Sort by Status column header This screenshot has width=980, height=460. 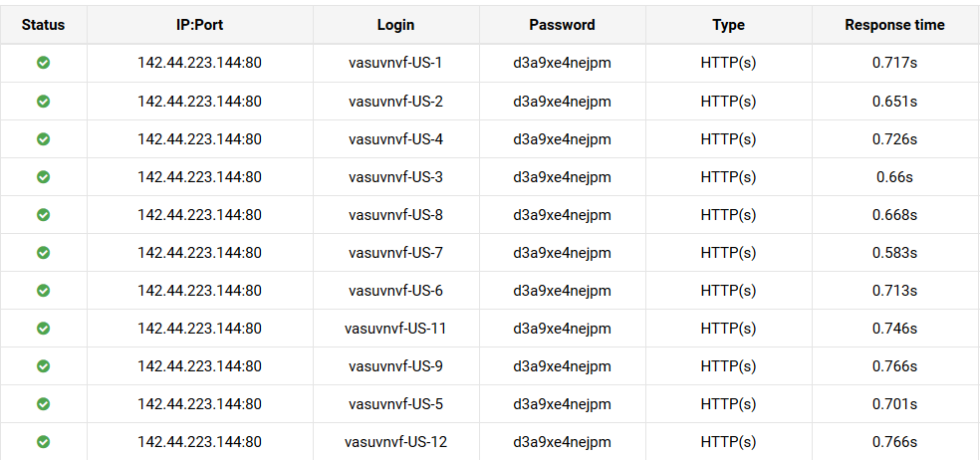pyautogui.click(x=43, y=25)
